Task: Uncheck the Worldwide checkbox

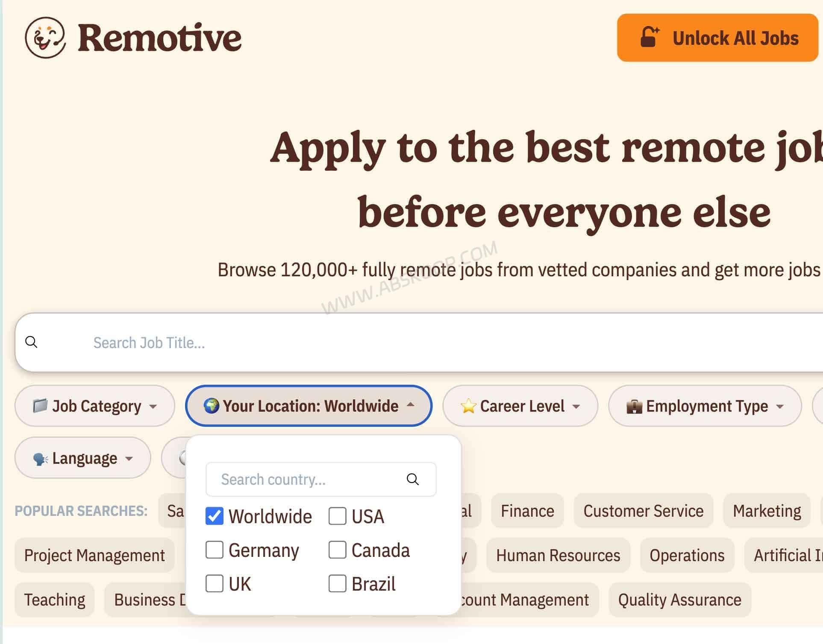Action: coord(215,516)
